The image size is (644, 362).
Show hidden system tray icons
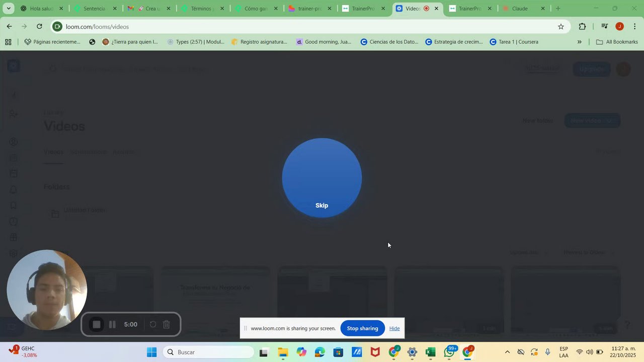click(507, 352)
